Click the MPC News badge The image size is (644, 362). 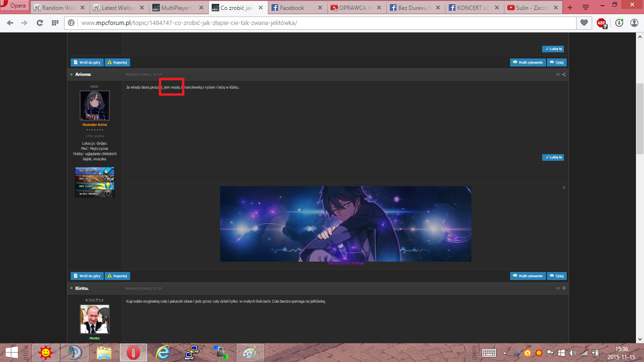coord(95,179)
